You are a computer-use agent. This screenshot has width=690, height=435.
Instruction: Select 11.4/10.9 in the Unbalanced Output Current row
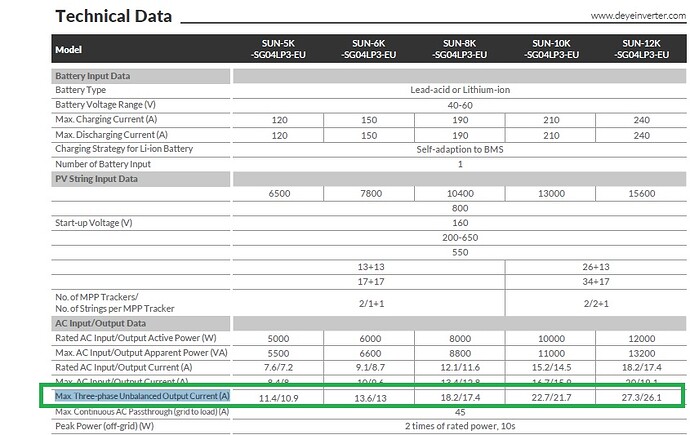coord(279,398)
